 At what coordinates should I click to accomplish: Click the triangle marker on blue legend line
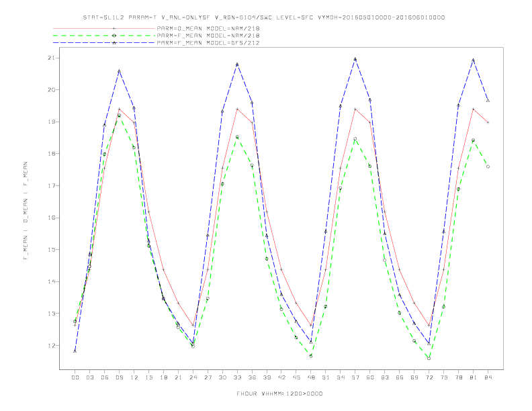114,43
